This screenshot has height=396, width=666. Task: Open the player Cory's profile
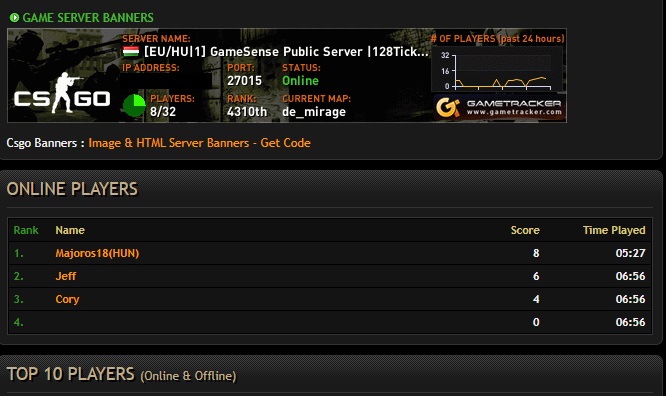point(67,299)
